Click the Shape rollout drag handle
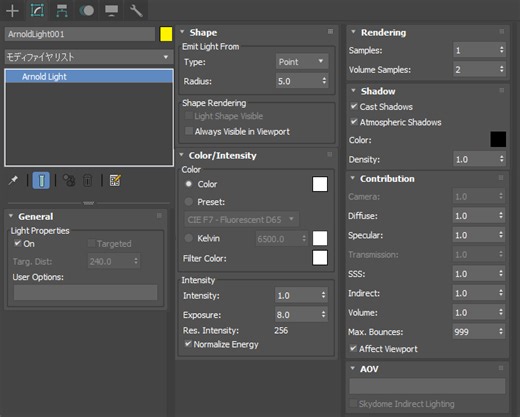This screenshot has height=417, width=520. tap(330, 32)
